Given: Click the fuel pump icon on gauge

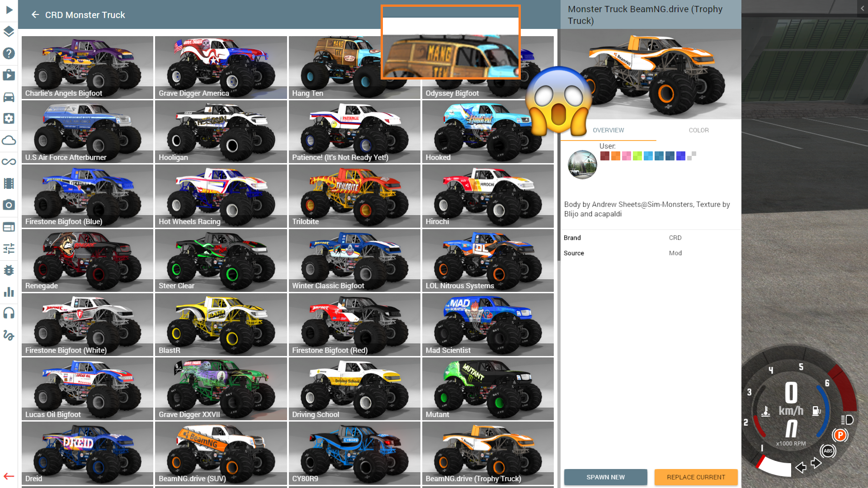Looking at the screenshot, I should [x=816, y=411].
